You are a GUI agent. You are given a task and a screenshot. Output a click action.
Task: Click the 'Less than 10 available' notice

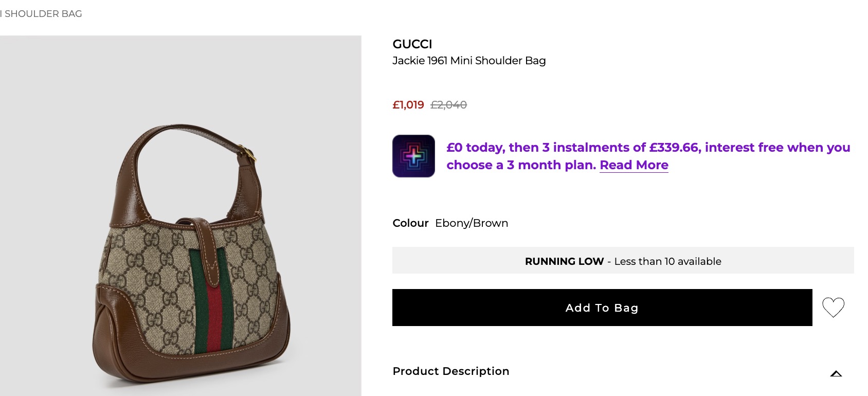click(667, 261)
